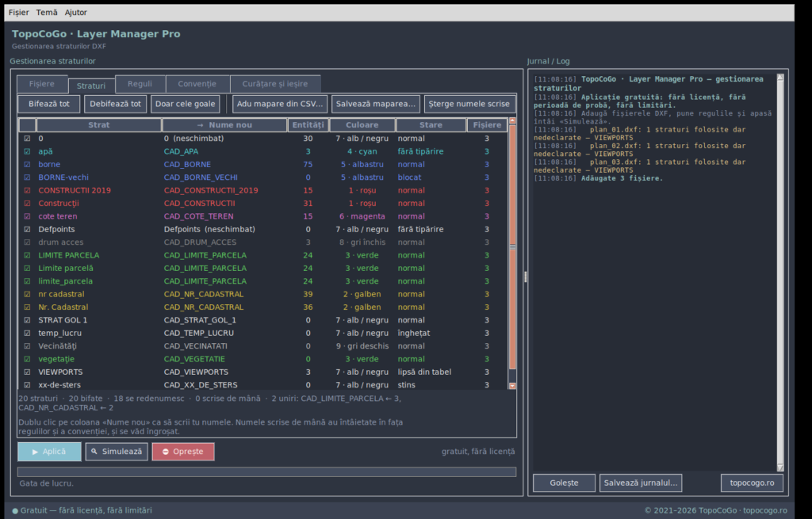
Task: Toggle checkbox for layer 0
Action: [27, 139]
